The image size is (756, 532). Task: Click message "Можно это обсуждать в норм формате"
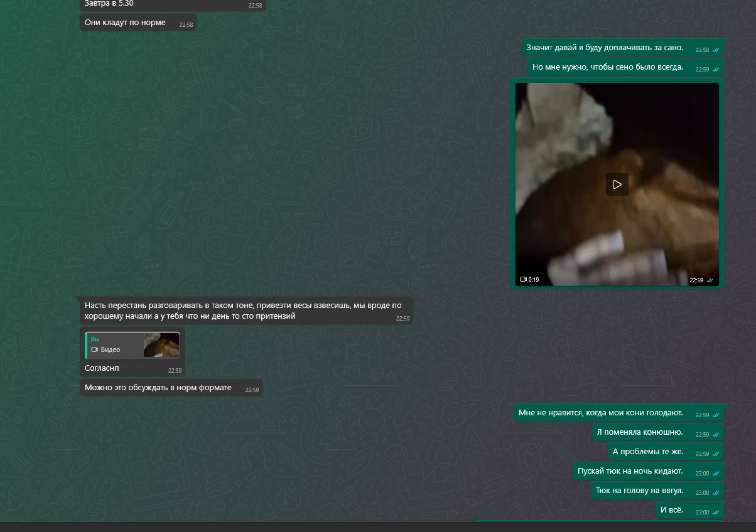click(158, 388)
